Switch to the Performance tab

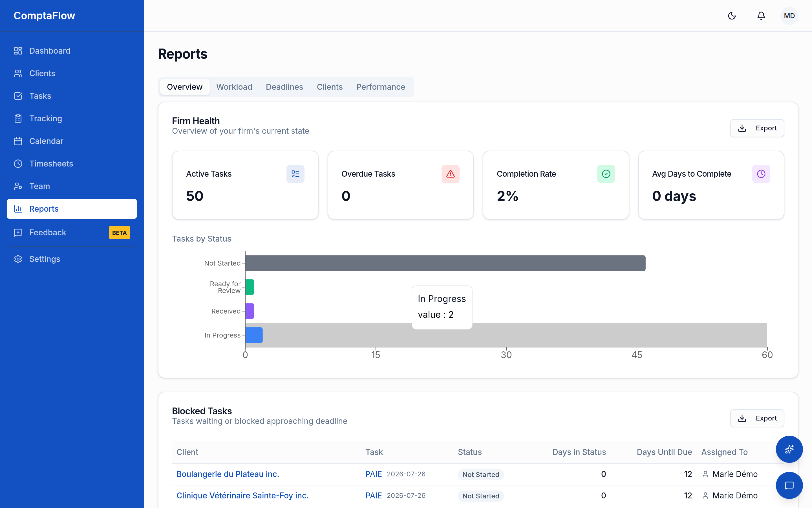(381, 87)
